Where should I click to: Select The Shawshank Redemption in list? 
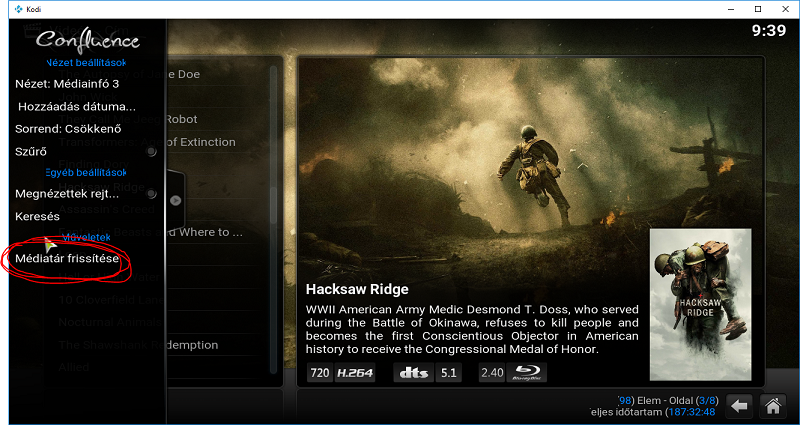(138, 345)
